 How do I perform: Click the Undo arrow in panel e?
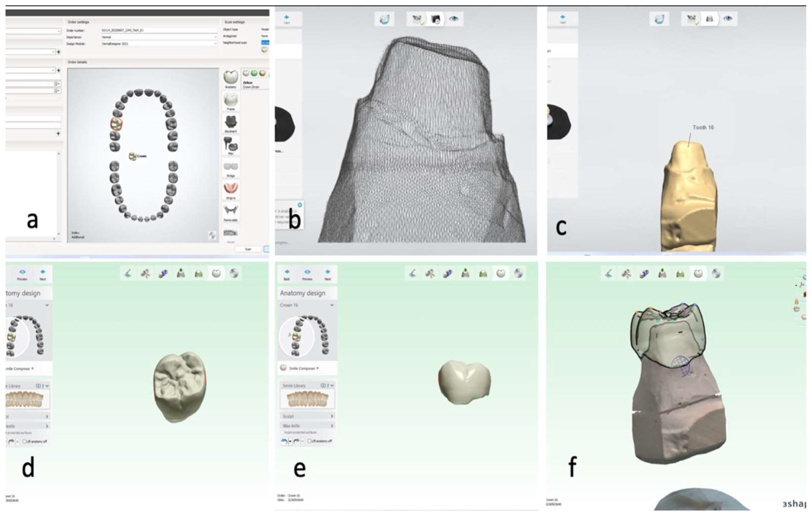point(284,441)
